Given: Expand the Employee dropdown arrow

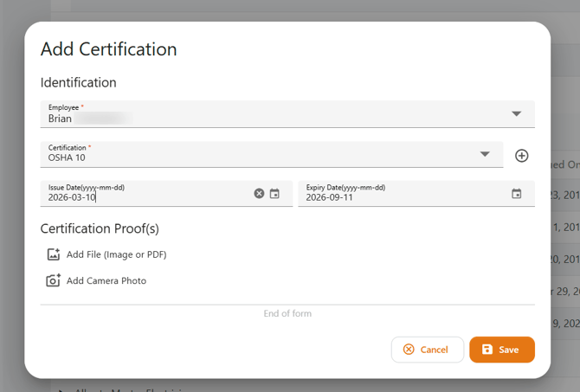Looking at the screenshot, I should tap(517, 114).
